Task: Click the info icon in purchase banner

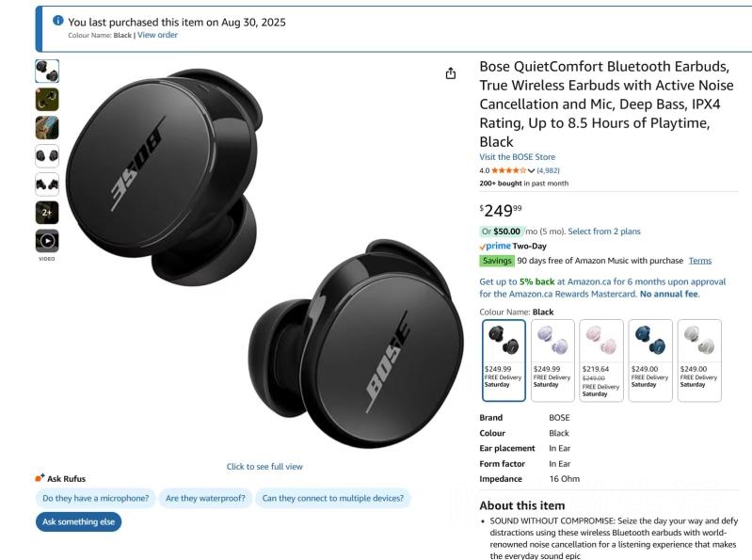Action: [58, 21]
